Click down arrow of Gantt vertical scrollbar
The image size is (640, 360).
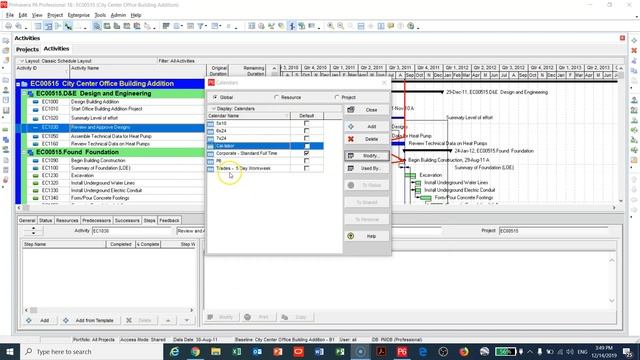(x=621, y=201)
